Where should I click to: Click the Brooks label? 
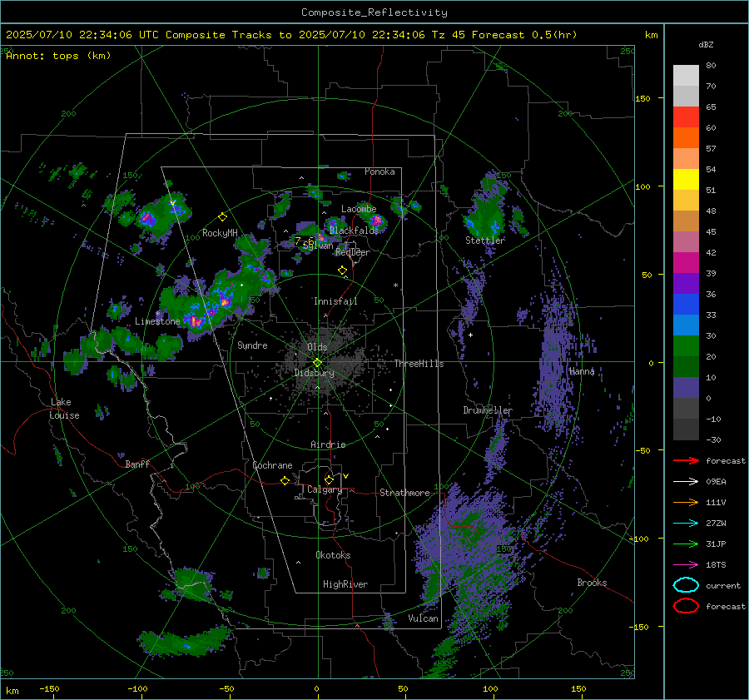click(592, 583)
